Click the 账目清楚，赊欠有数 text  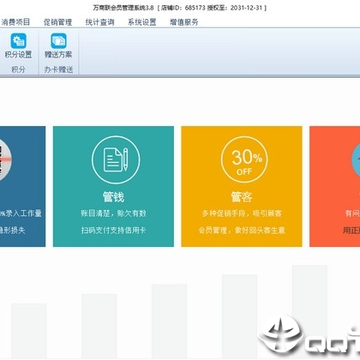click(113, 214)
